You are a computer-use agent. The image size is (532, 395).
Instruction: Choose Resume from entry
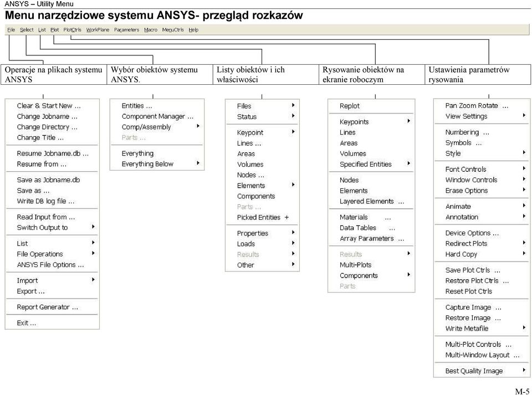click(x=52, y=164)
